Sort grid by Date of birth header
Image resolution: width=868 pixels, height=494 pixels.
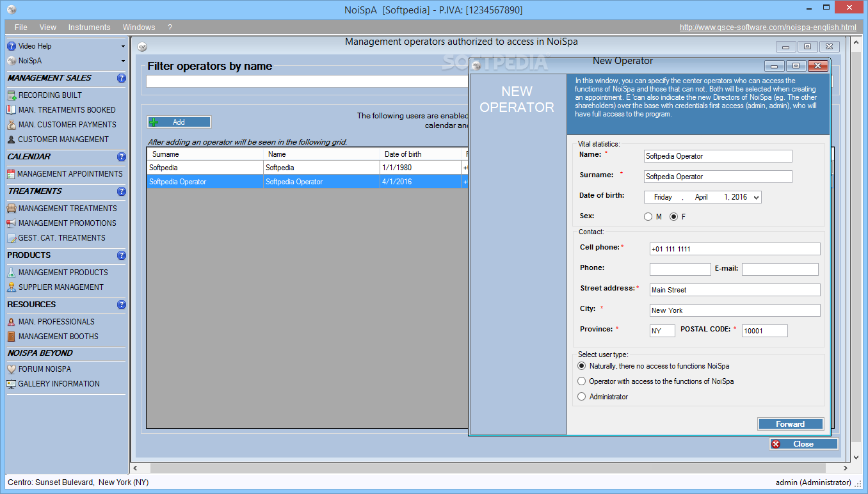coord(420,154)
